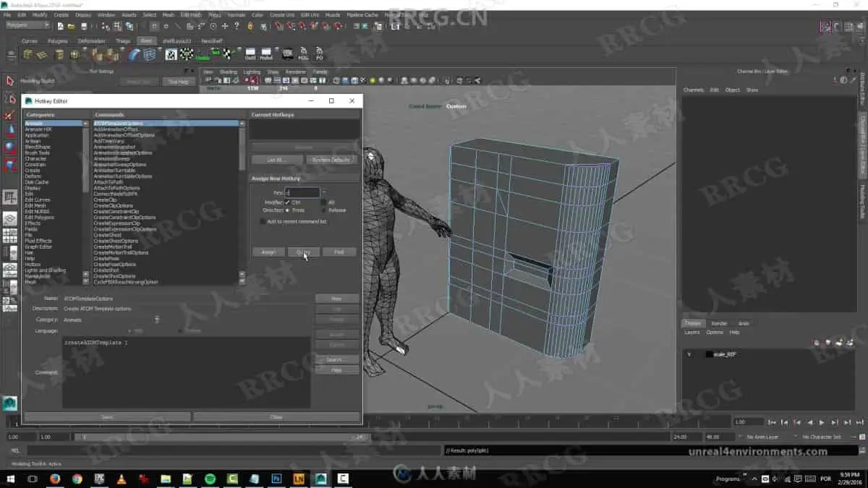Toggle the Ctrl modifier checkbox
Viewport: 868px width, 488px height.
click(287, 202)
